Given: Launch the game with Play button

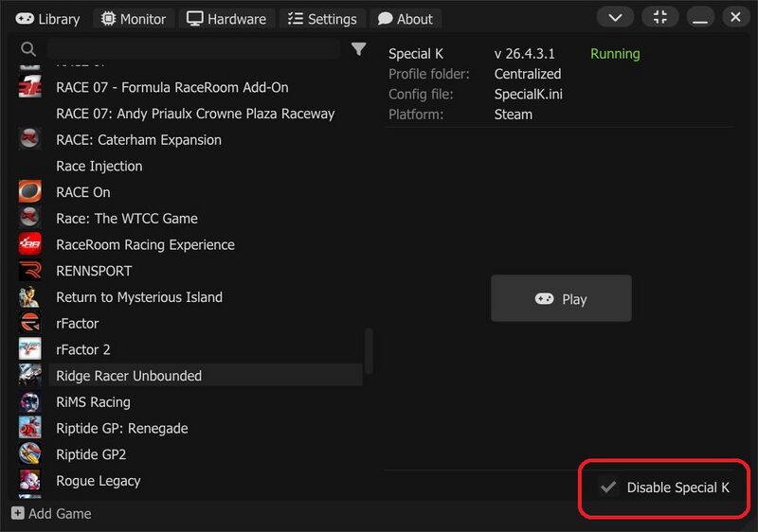Looking at the screenshot, I should click(x=561, y=298).
